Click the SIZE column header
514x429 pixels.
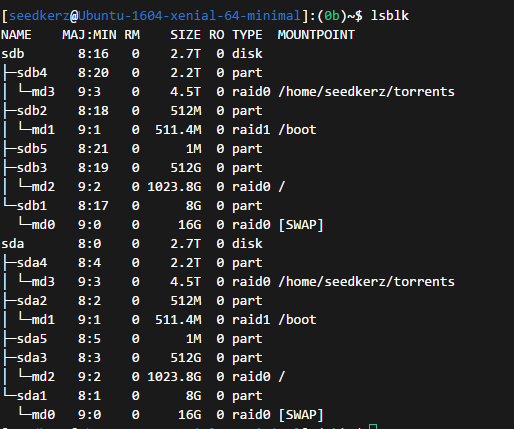point(186,35)
